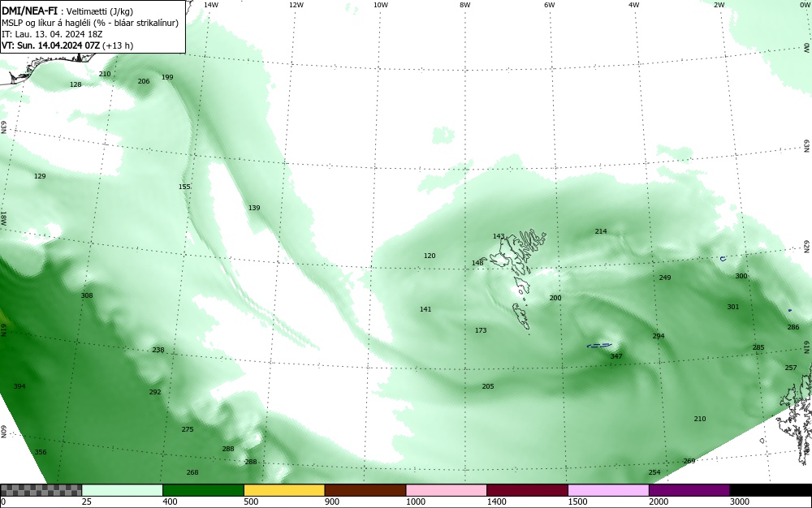Click the CAPE value 356

point(41,452)
